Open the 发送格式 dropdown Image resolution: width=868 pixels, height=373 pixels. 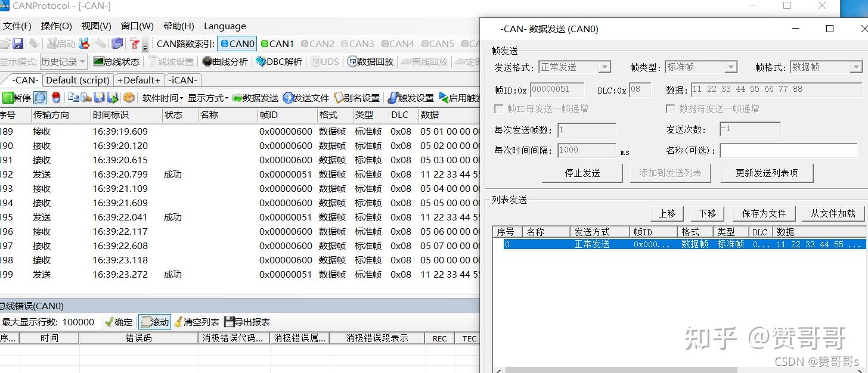(606, 67)
